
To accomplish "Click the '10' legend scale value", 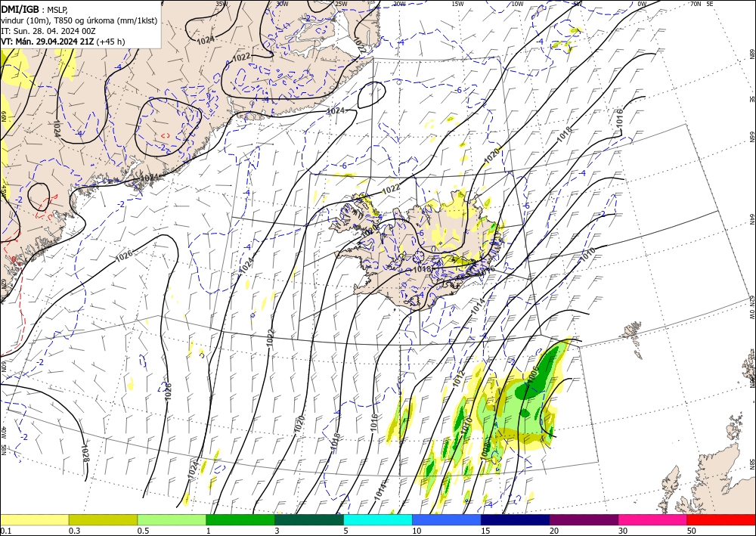I will [417, 531].
